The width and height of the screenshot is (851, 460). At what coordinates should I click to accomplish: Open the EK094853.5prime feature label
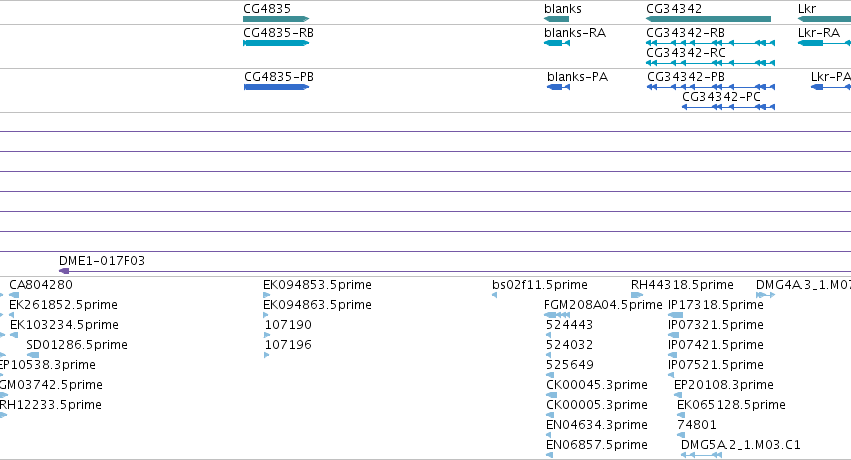click(x=317, y=285)
